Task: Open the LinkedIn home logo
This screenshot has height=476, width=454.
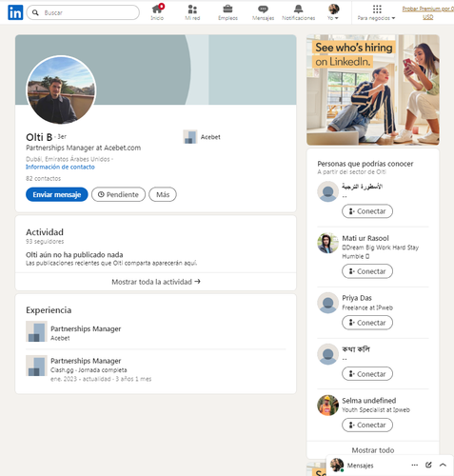Action: [x=15, y=12]
